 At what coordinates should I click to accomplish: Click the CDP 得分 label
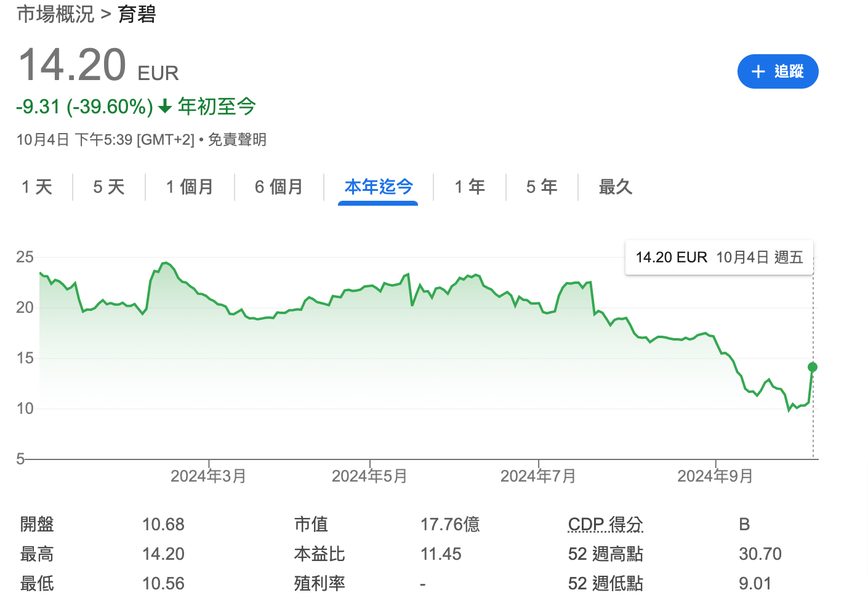(606, 524)
